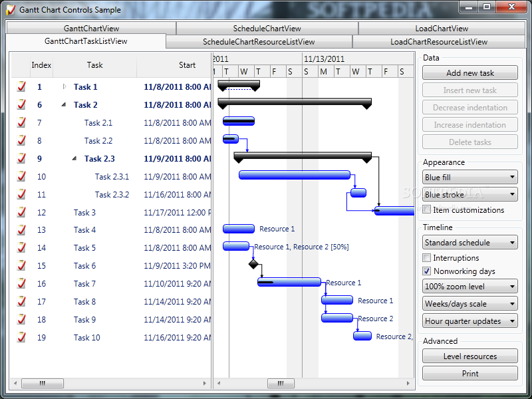Viewport: 532px width, 399px height.
Task: Open the ScheduleChartResourceListView tab
Action: pos(259,42)
